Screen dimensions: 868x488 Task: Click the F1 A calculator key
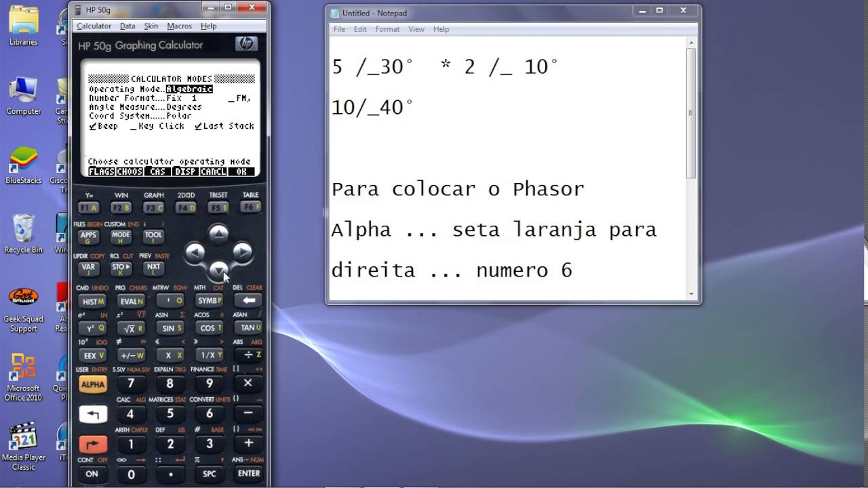coord(88,208)
